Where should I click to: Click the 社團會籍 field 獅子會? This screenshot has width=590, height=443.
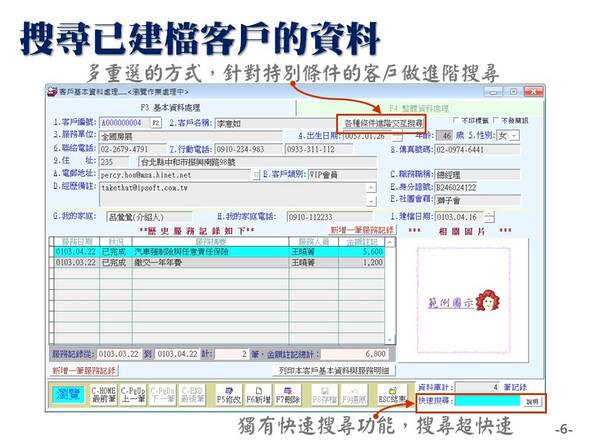click(477, 200)
